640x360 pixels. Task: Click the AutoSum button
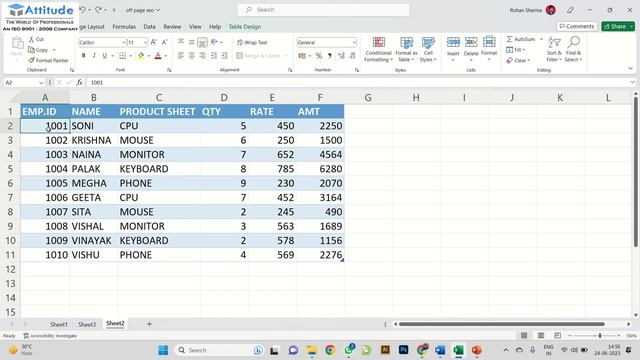(x=521, y=39)
